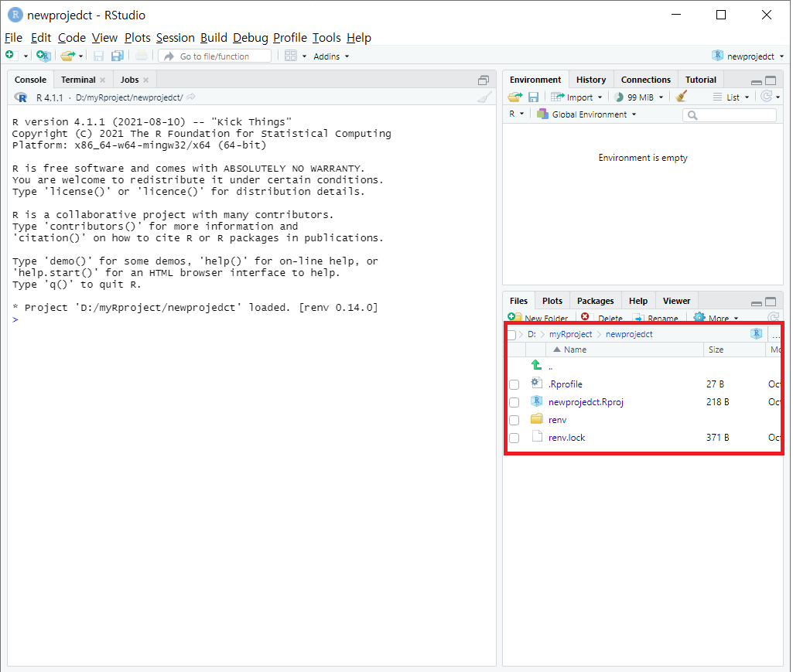Switch to the Jobs tab
Viewport: 793px width, 672px height.
129,80
